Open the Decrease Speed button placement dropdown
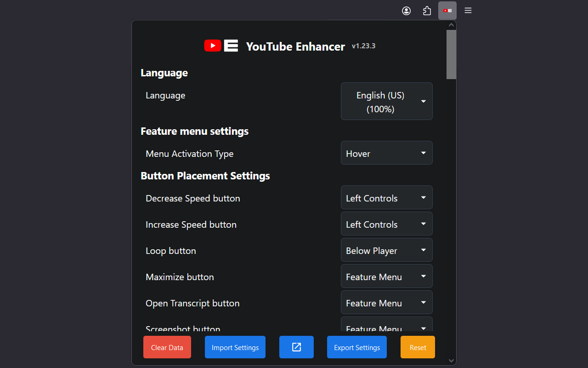The width and height of the screenshot is (588, 368). click(x=386, y=197)
